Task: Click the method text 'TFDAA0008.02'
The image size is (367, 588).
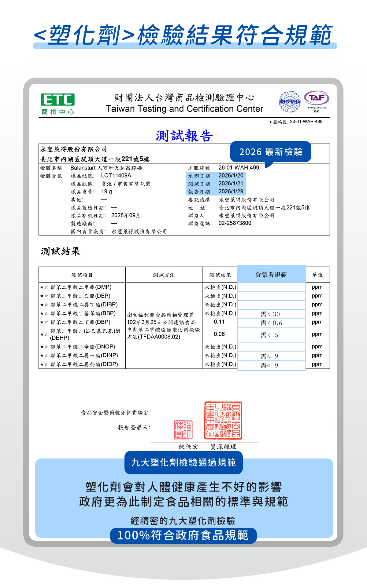Action: 159,337
